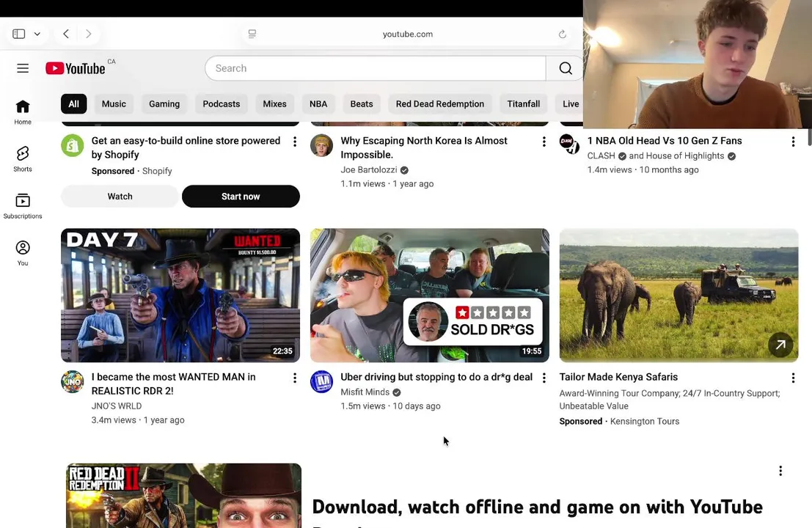Open the hamburger guide menu

[x=23, y=68]
